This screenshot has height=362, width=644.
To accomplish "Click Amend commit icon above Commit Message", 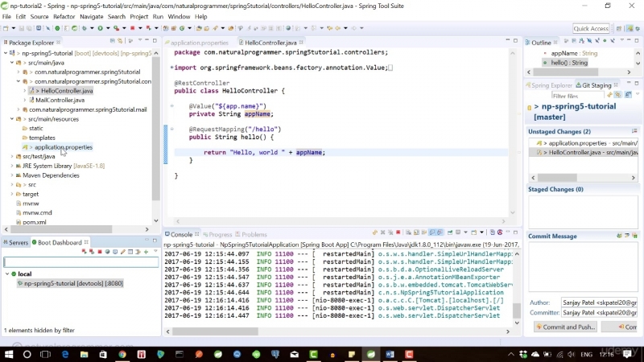I will click(619, 236).
